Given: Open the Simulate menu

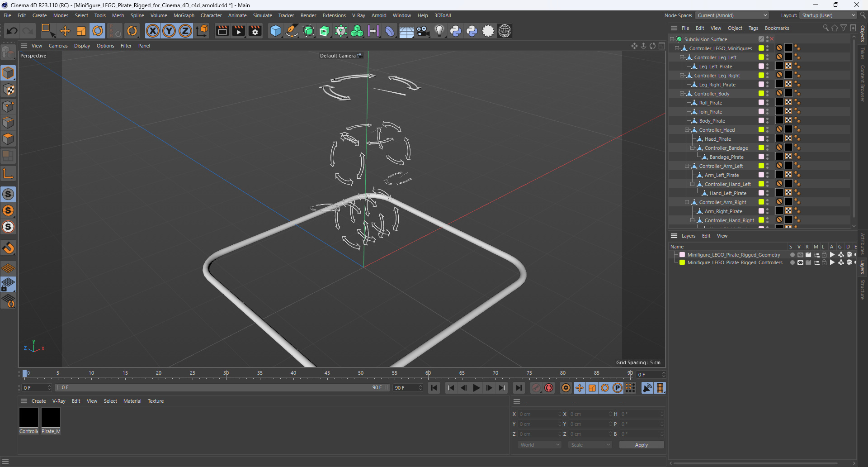Looking at the screenshot, I should [x=262, y=15].
